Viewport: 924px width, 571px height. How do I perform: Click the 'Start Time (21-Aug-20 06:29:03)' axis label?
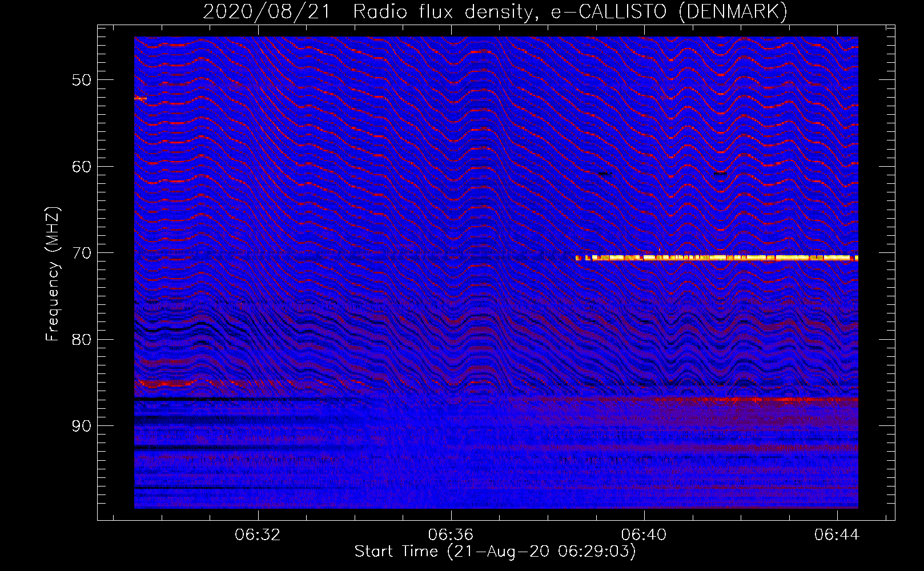pos(495,552)
